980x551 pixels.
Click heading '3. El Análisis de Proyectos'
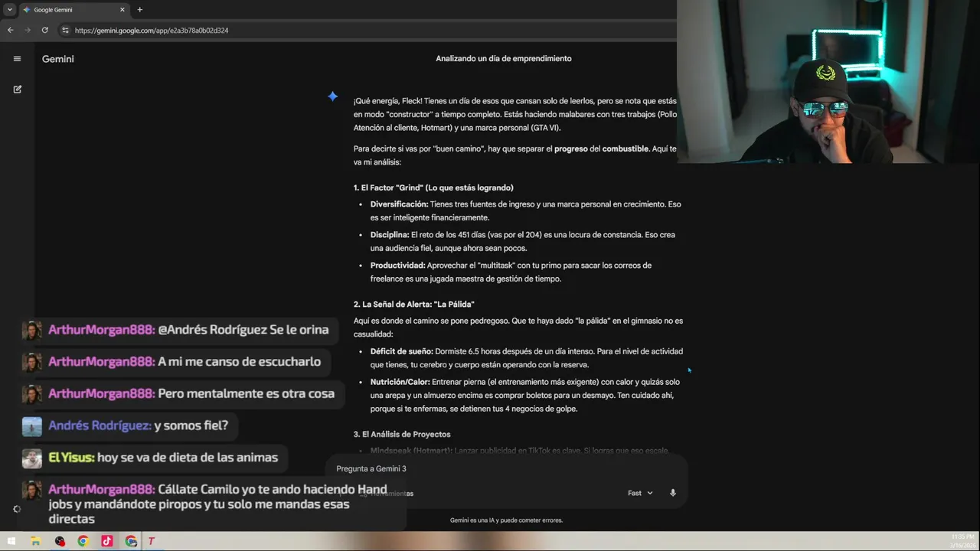(x=402, y=435)
